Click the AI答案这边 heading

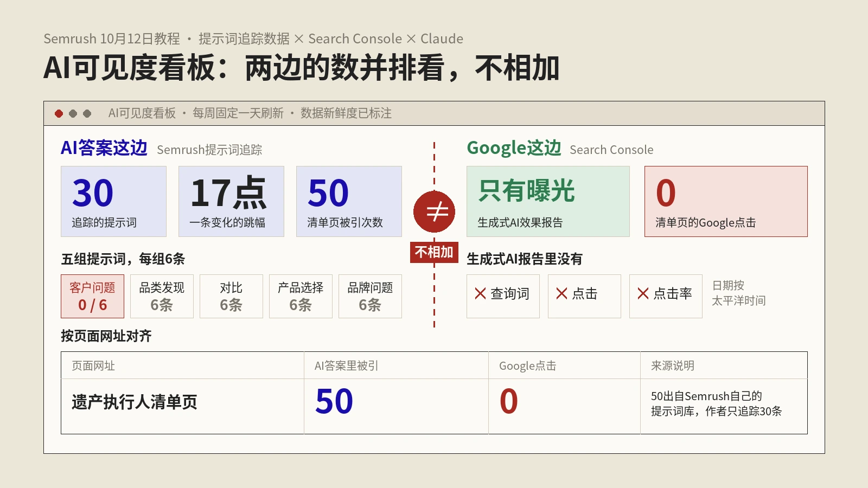104,147
